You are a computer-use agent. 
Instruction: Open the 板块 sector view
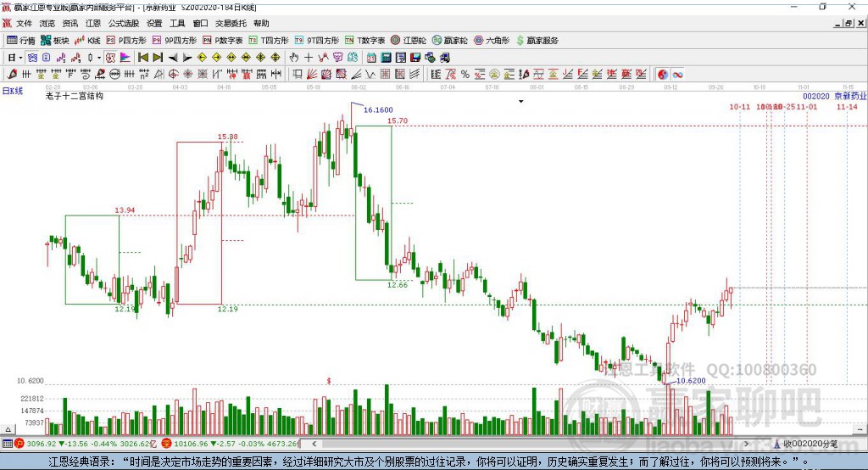[x=55, y=41]
